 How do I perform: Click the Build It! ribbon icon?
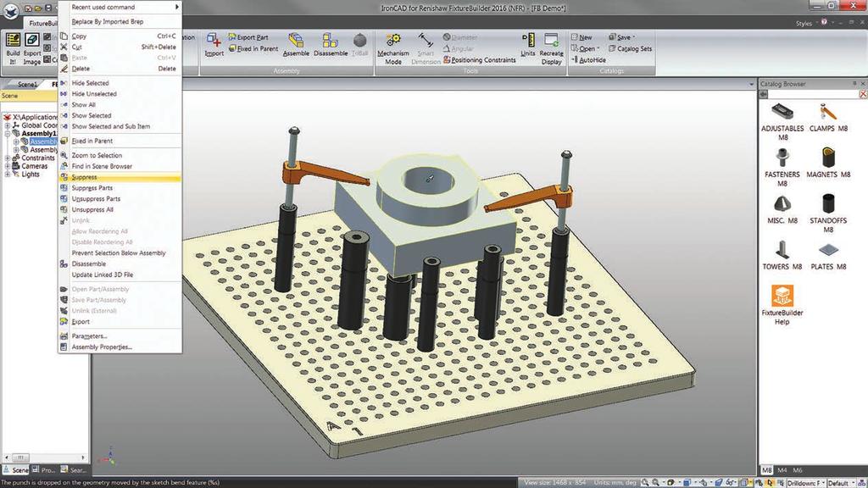point(13,48)
